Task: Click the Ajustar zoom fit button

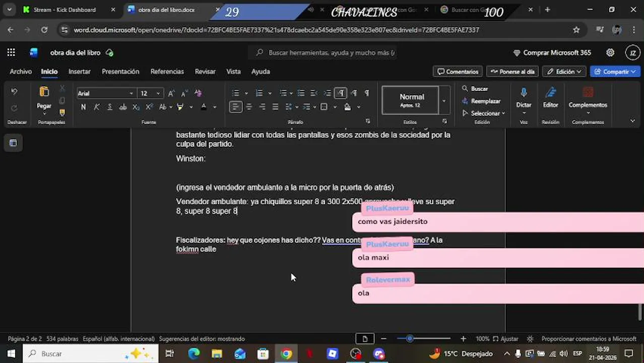Action: pos(505,339)
